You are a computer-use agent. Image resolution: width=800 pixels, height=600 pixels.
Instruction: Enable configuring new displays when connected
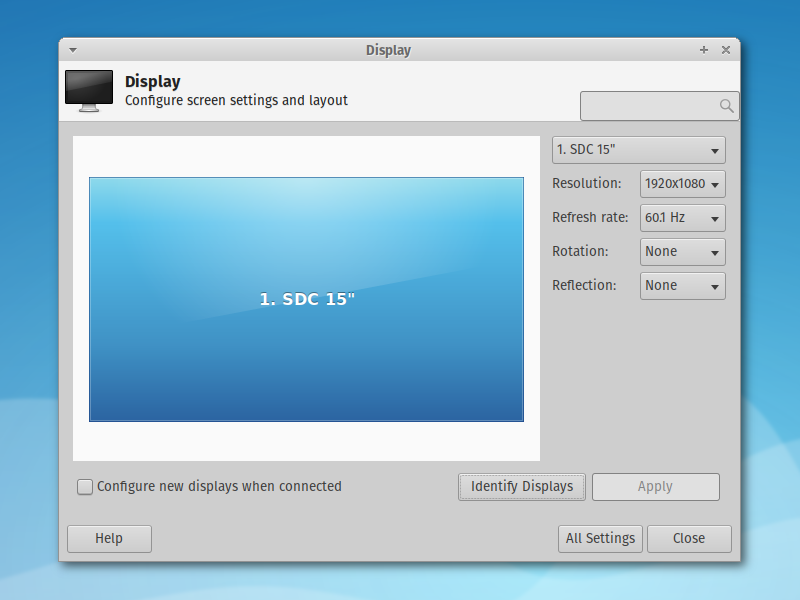click(x=85, y=486)
